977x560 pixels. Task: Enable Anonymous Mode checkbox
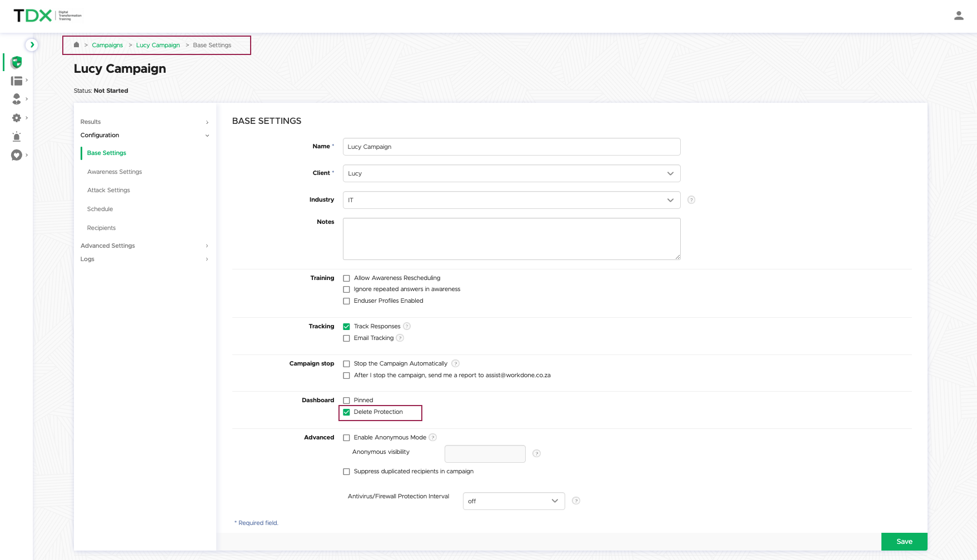346,438
